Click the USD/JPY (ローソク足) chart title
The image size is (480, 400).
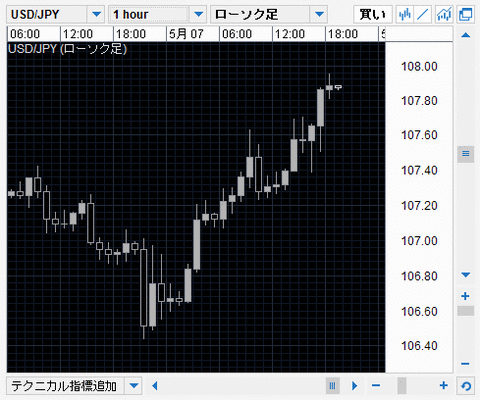[x=68, y=49]
